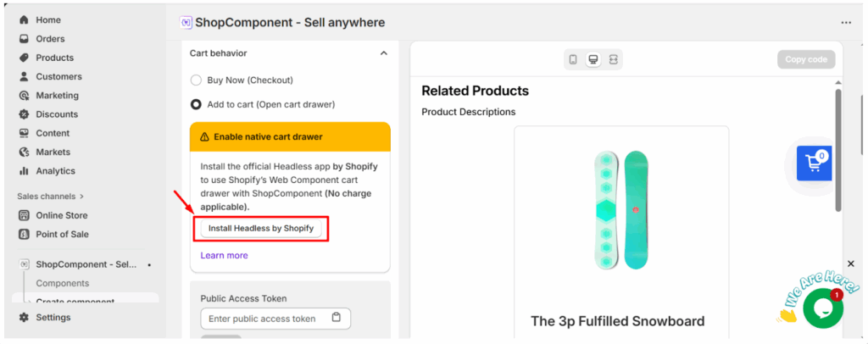The image size is (868, 344).
Task: Select the Buy Now (Checkout) radio option
Action: point(197,80)
